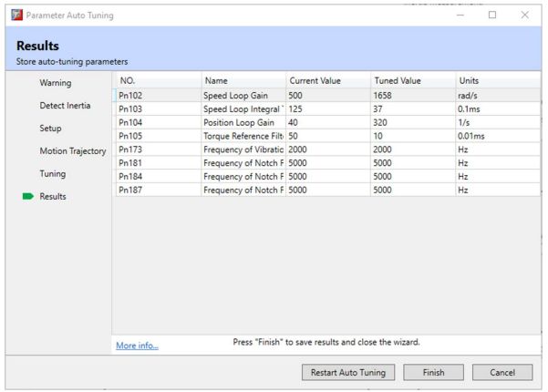This screenshot has height=392, width=548.
Task: Click the 1/s units cell
Action: point(498,123)
